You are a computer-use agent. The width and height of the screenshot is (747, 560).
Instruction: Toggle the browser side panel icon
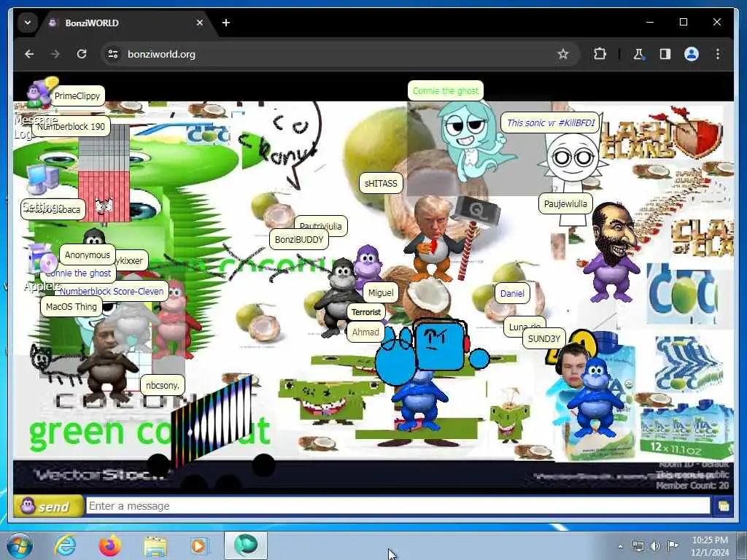point(665,54)
